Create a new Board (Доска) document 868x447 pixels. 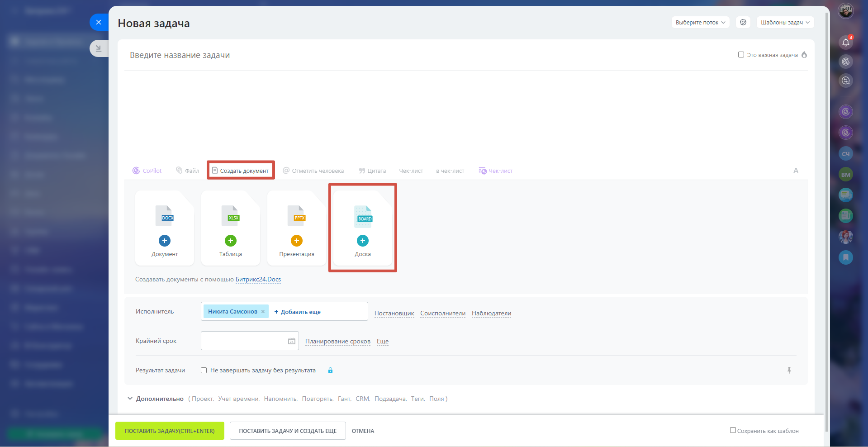coord(362,241)
